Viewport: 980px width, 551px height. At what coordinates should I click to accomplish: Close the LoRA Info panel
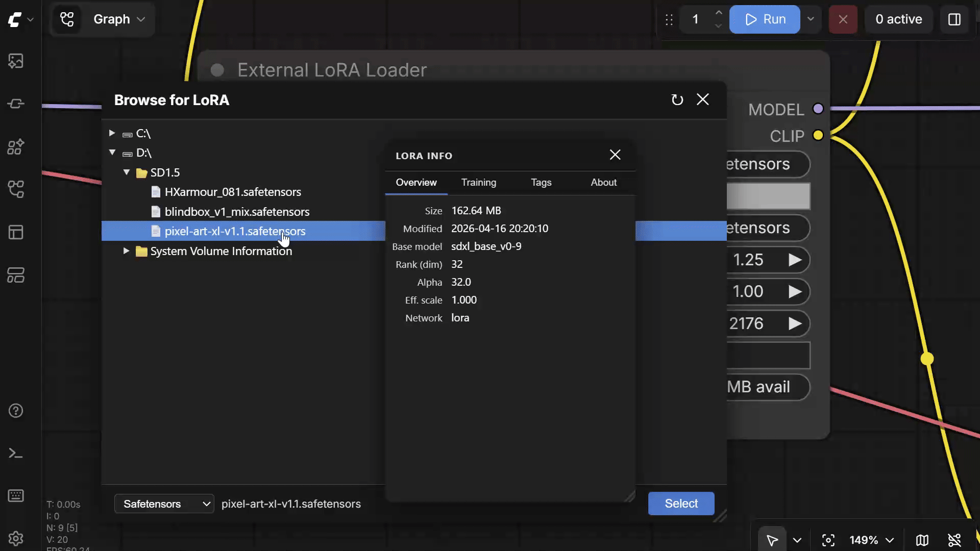(615, 155)
